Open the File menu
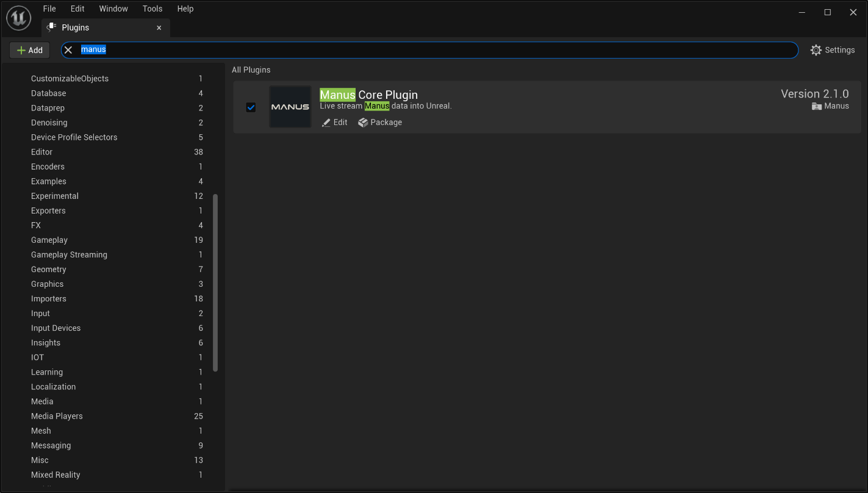 [49, 9]
